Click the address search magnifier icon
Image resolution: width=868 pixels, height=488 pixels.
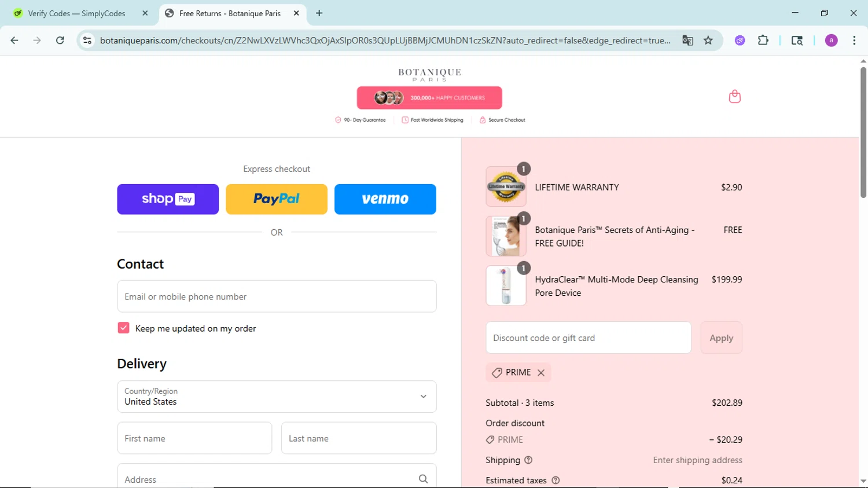[423, 479]
